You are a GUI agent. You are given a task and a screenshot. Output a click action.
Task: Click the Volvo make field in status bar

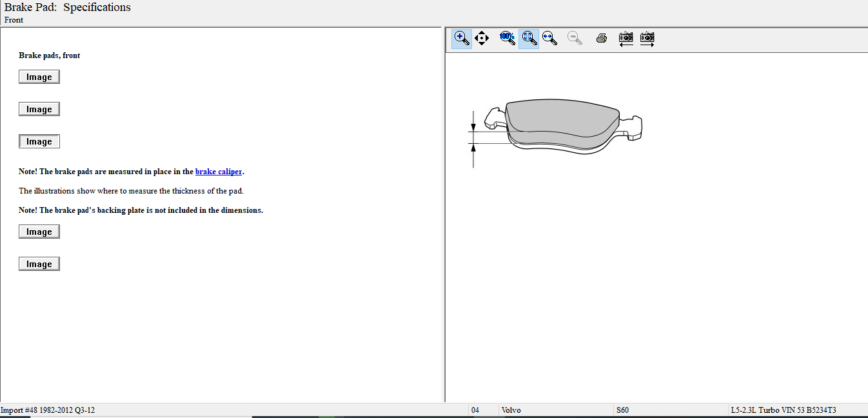coord(511,410)
